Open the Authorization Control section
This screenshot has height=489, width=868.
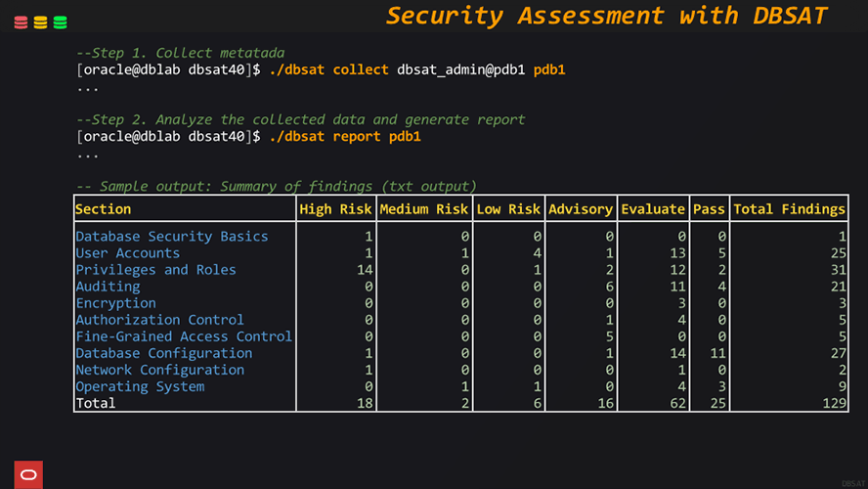pos(159,320)
